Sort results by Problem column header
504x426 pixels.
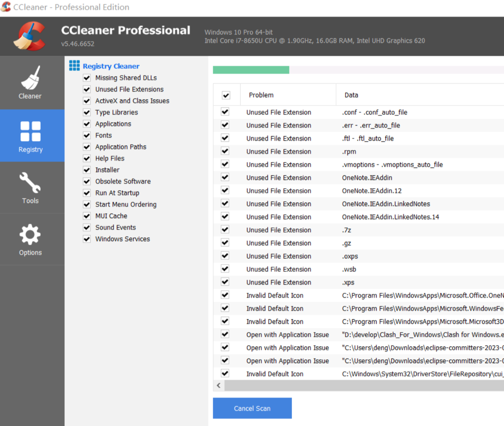288,95
